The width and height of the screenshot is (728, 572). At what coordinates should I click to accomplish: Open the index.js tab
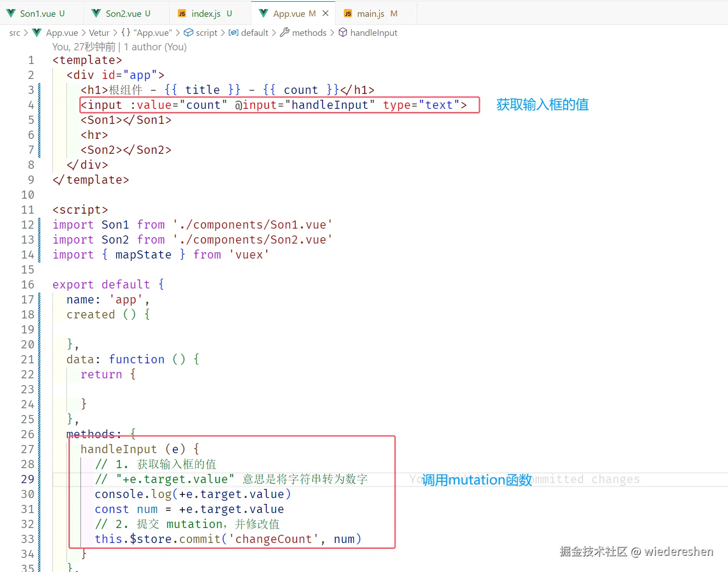pos(210,14)
